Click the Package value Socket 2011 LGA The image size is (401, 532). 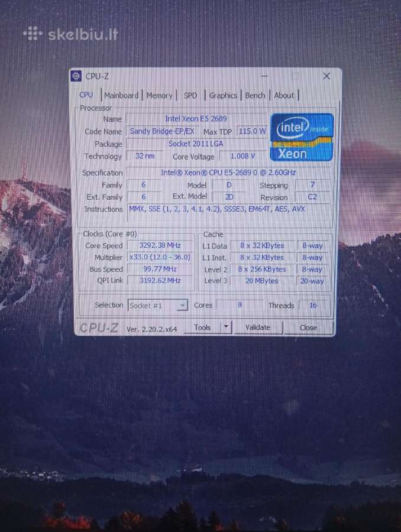196,144
